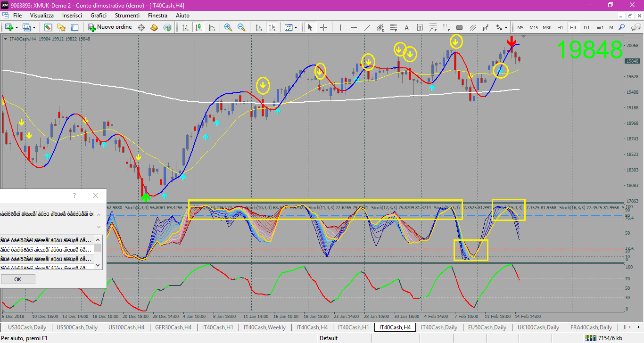
Task: Select the M30 timeframe button
Action: [x=547, y=27]
